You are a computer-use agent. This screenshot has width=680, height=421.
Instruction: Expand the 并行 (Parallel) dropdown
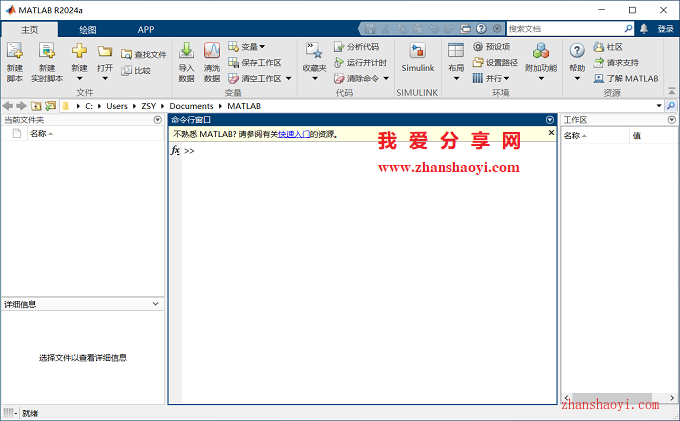point(506,78)
